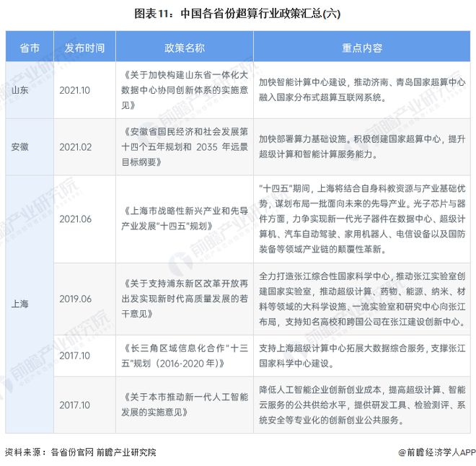Click 降低人工智能企业 content cell
The height and width of the screenshot is (466, 476).
[x=362, y=405]
